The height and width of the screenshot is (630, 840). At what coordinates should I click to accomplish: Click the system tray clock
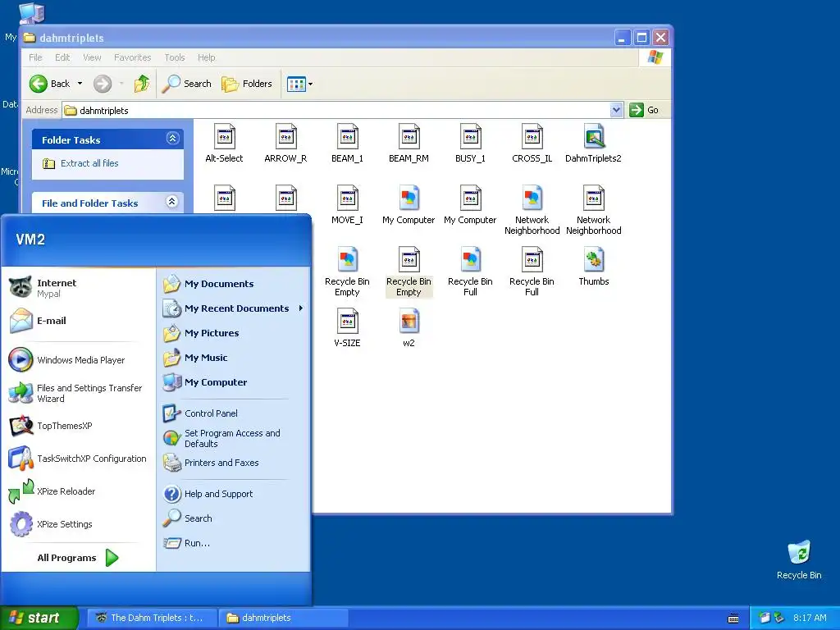point(810,618)
